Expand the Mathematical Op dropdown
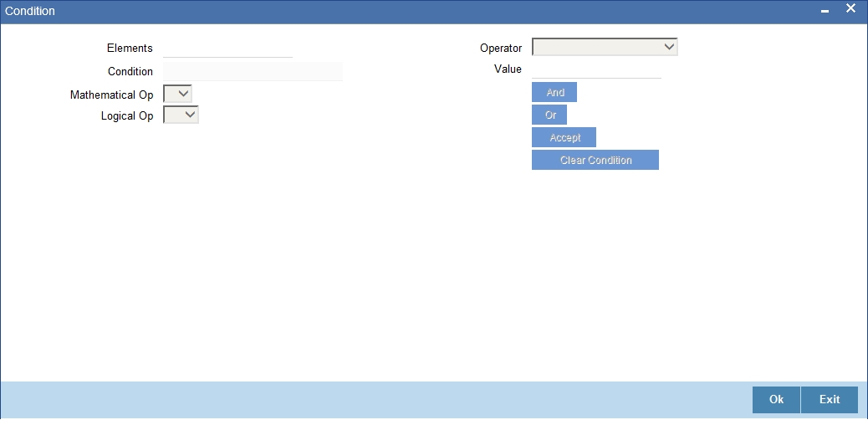 pos(177,94)
